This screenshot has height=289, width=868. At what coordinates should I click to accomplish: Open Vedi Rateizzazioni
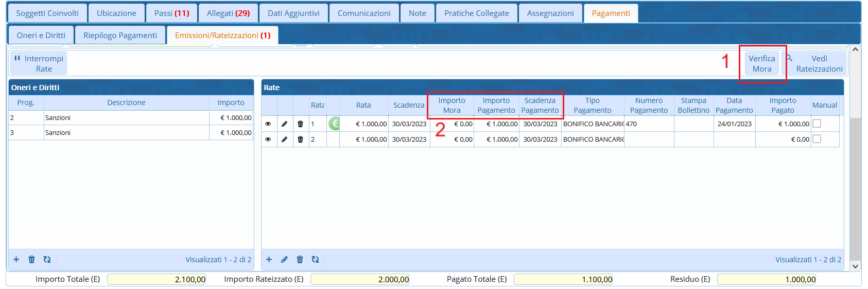814,63
